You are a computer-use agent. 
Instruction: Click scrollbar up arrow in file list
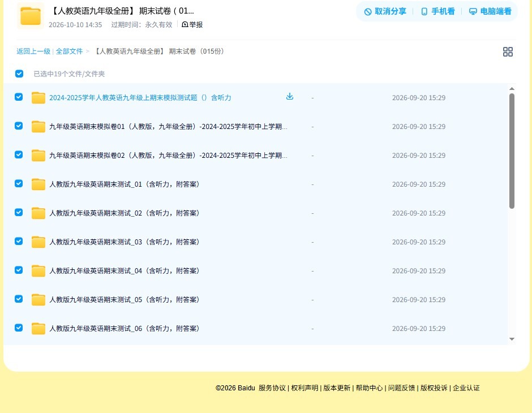coord(512,88)
